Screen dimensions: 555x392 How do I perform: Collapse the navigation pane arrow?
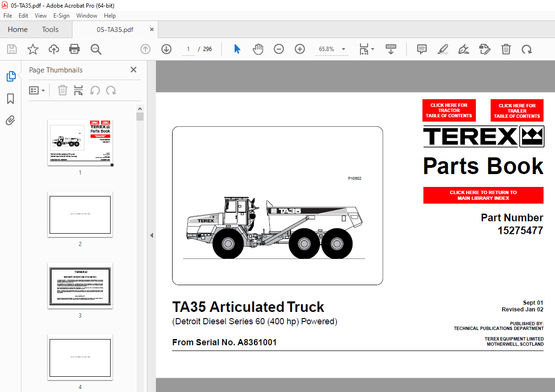click(152, 235)
